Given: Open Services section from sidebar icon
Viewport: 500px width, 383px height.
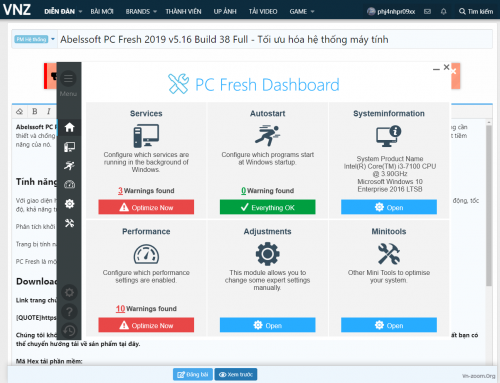Looking at the screenshot, I should 69,147.
